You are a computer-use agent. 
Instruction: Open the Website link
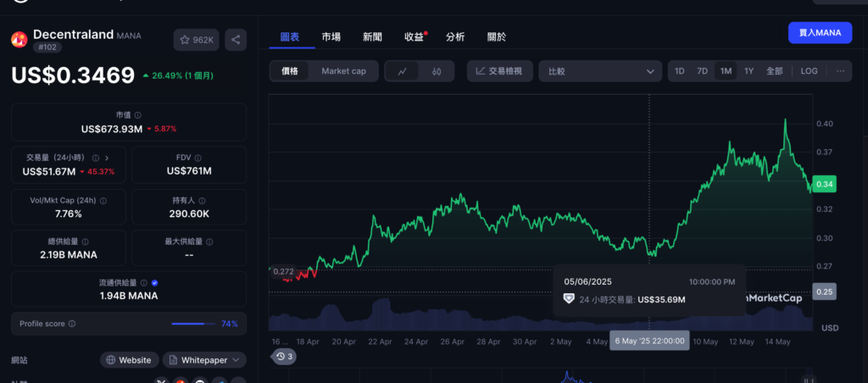click(128, 360)
